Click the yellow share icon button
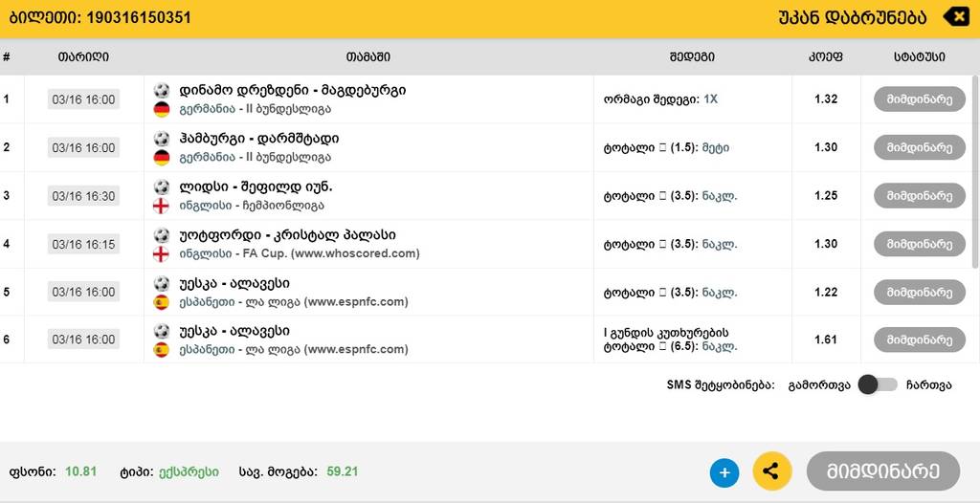Image resolution: width=980 pixels, height=503 pixels. pyautogui.click(x=772, y=471)
